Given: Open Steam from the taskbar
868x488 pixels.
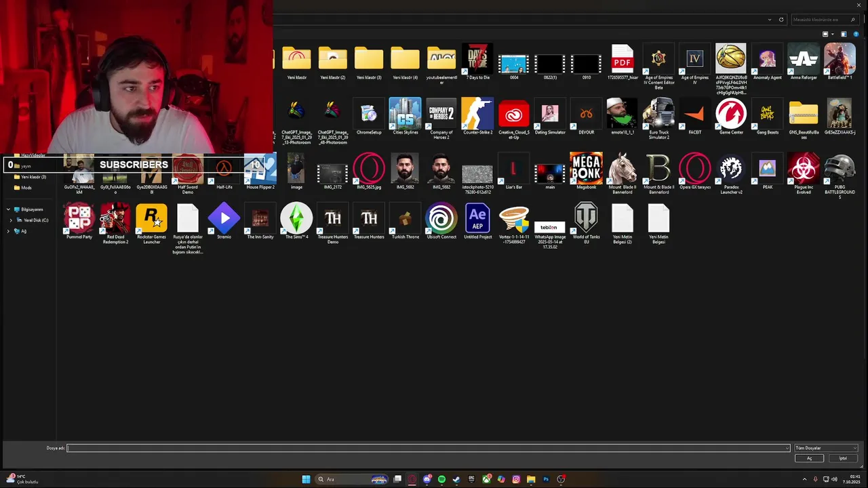Looking at the screenshot, I should [456, 479].
